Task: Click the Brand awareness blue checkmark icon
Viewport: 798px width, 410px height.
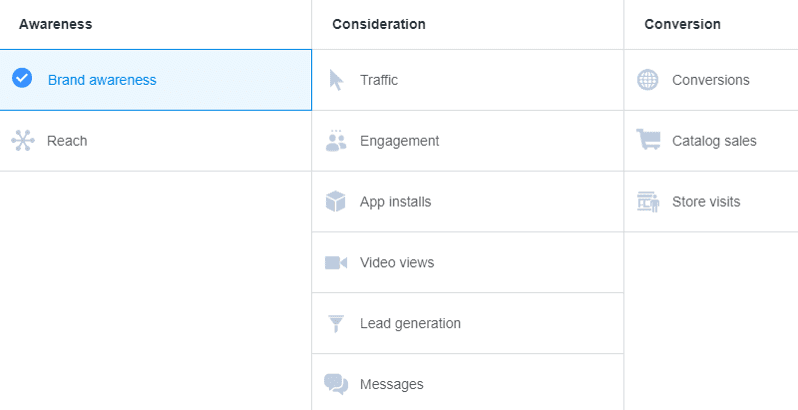Action: (22, 79)
